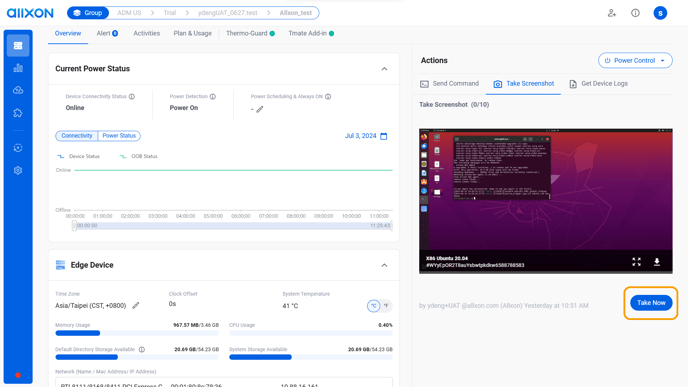Open the Tmate Add-in tab
The height and width of the screenshot is (387, 688).
(311, 33)
